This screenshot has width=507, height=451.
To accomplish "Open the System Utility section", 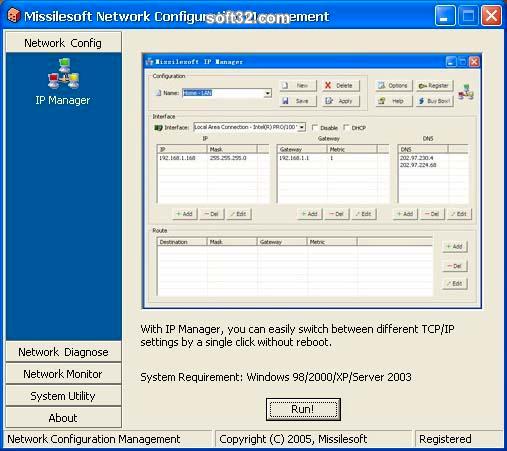I will click(x=63, y=396).
